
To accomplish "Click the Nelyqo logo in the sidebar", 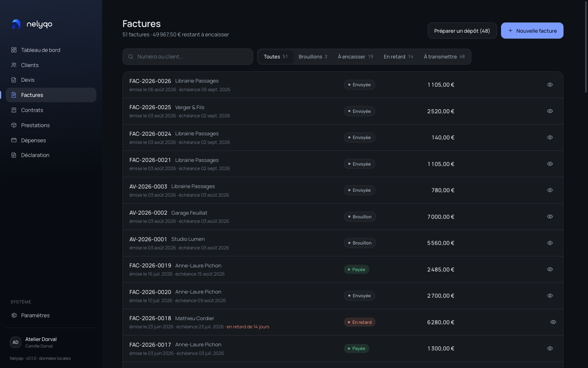I will pyautogui.click(x=32, y=24).
